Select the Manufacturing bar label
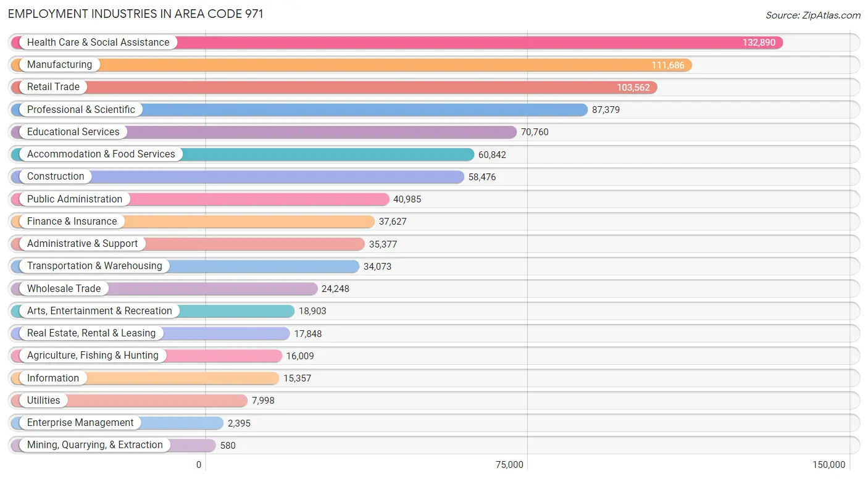The width and height of the screenshot is (868, 479). tap(59, 64)
